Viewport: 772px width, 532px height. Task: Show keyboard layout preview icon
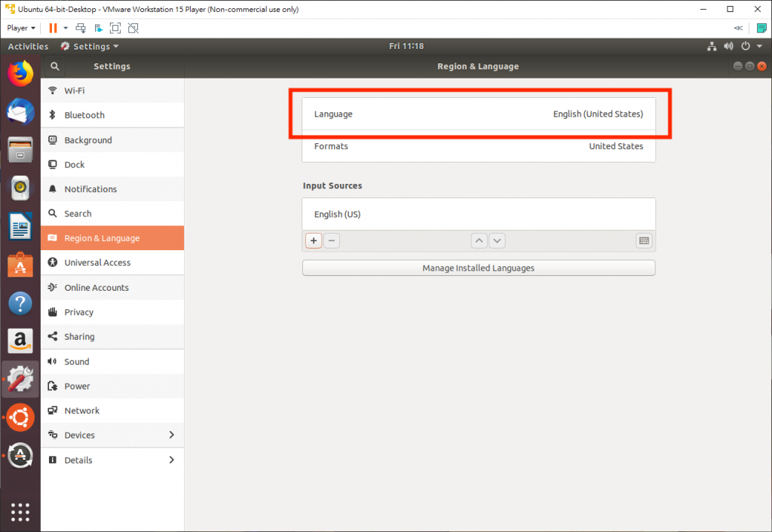pyautogui.click(x=644, y=240)
